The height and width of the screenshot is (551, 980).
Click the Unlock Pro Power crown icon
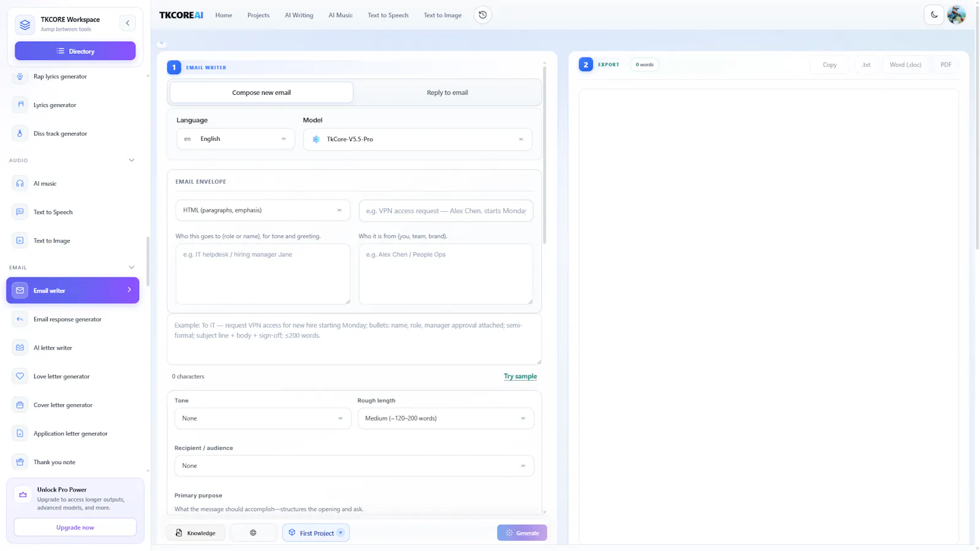23,495
